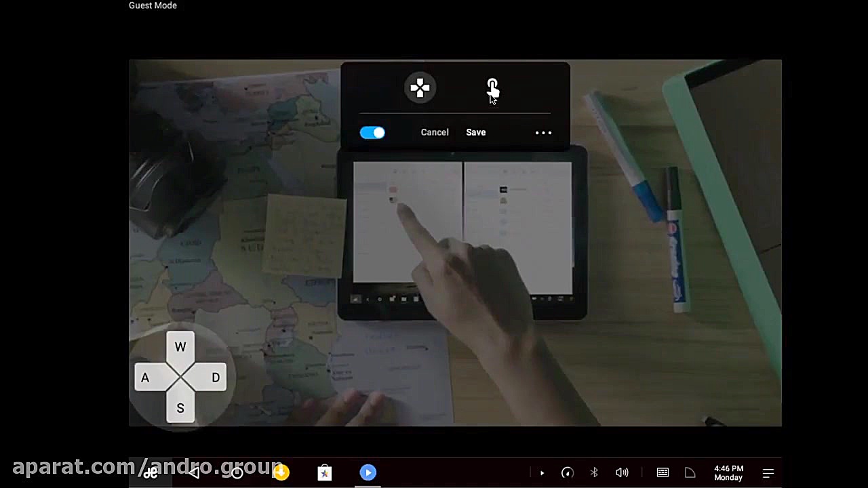Viewport: 868px width, 488px height.
Task: Expand the system tray with the play arrow
Action: tap(542, 472)
